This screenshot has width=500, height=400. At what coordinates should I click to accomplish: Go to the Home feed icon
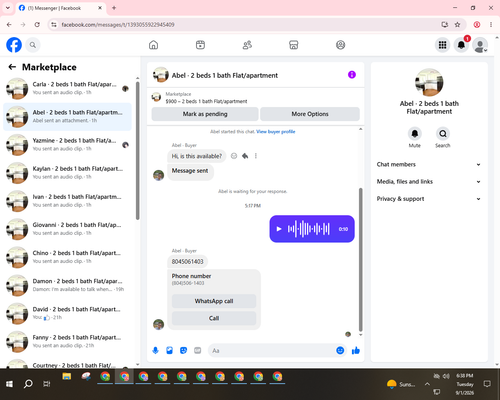click(153, 45)
